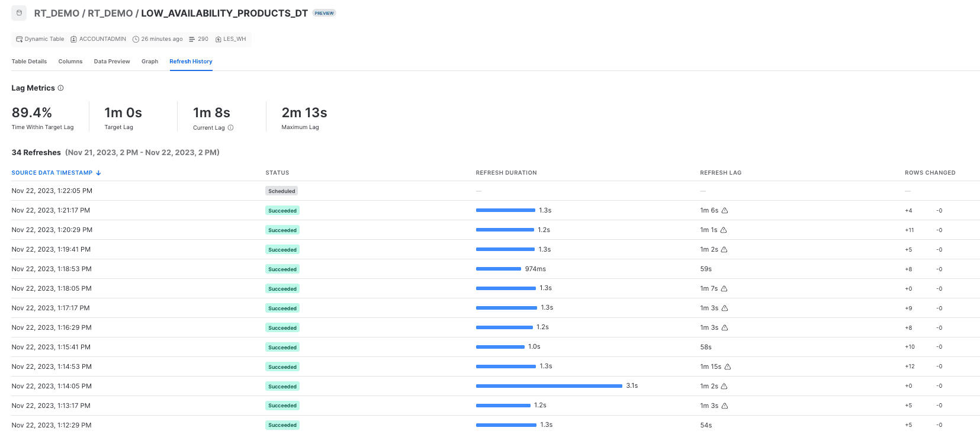Click the 1m 0s Target Lag metric
980x434 pixels.
click(x=123, y=117)
